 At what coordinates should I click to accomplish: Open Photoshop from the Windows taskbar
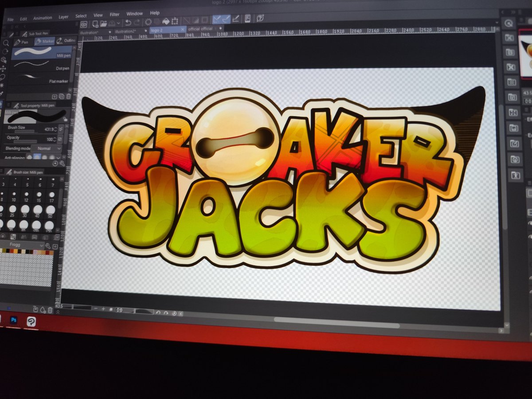(x=14, y=320)
